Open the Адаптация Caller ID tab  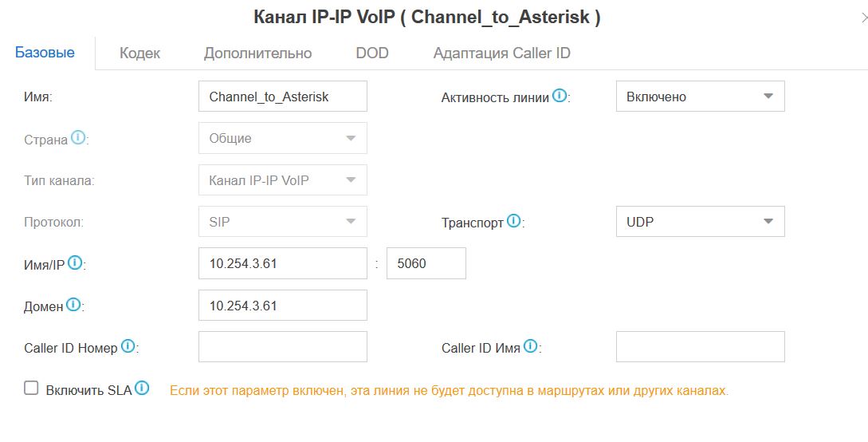(x=501, y=53)
